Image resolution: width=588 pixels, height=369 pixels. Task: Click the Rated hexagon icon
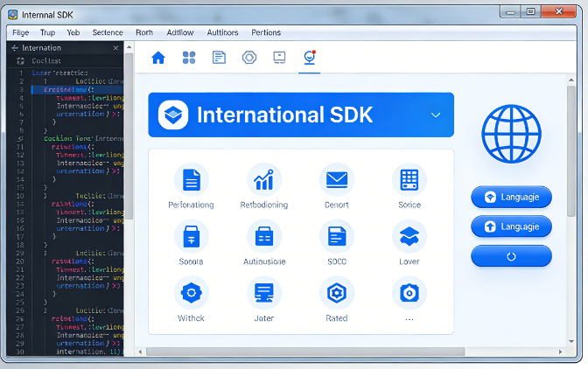coord(337,293)
